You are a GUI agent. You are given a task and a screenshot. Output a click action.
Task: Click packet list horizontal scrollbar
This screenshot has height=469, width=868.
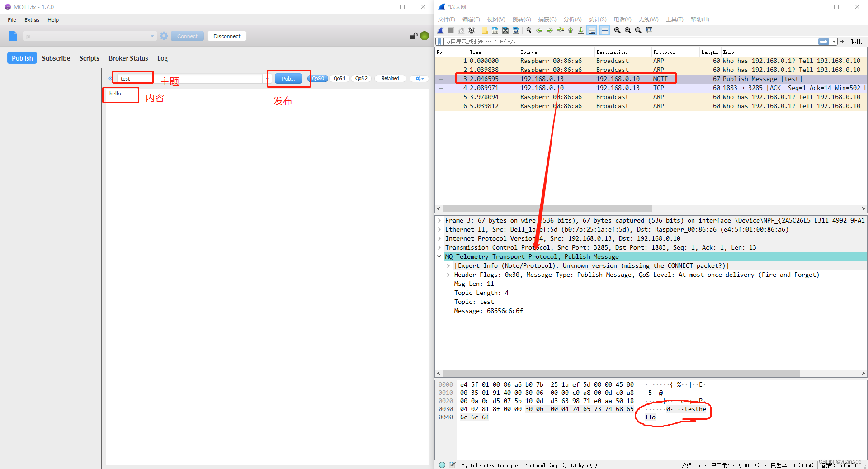pos(547,209)
